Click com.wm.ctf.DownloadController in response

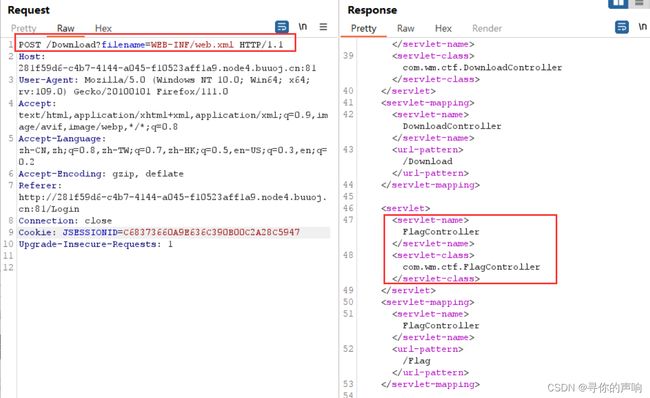pyautogui.click(x=482, y=68)
